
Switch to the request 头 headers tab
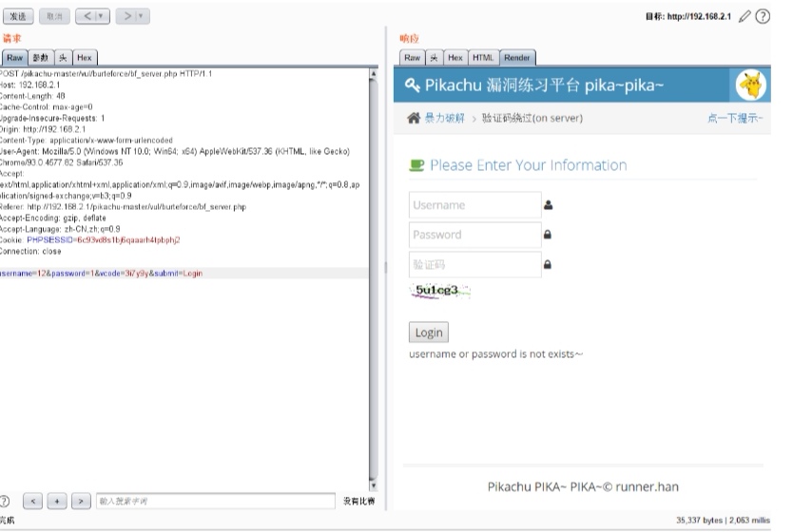[63, 58]
